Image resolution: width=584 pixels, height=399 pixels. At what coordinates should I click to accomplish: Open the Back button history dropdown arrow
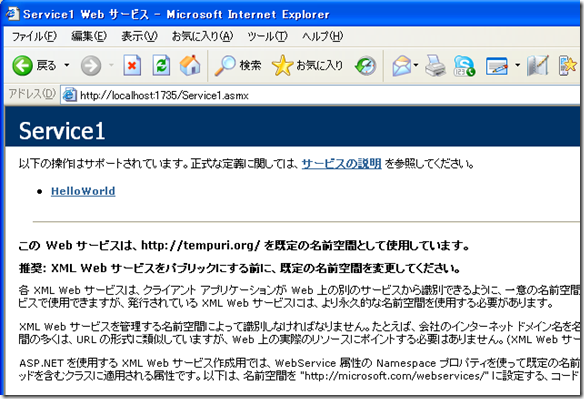pyautogui.click(x=67, y=66)
